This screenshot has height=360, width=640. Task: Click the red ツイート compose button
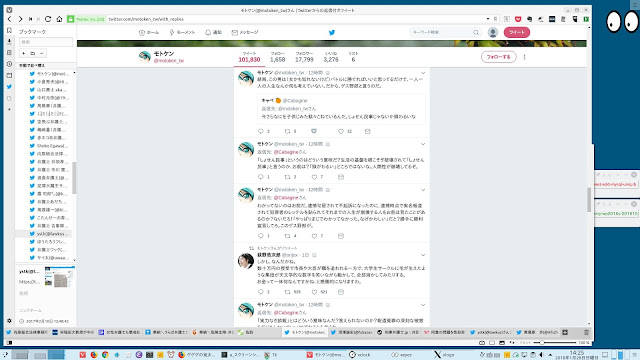click(x=517, y=32)
